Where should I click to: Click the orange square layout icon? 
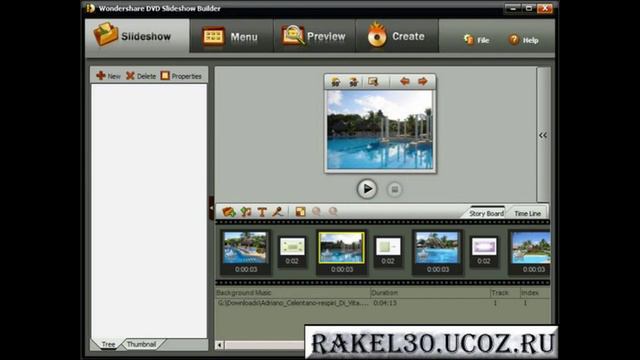pos(300,211)
